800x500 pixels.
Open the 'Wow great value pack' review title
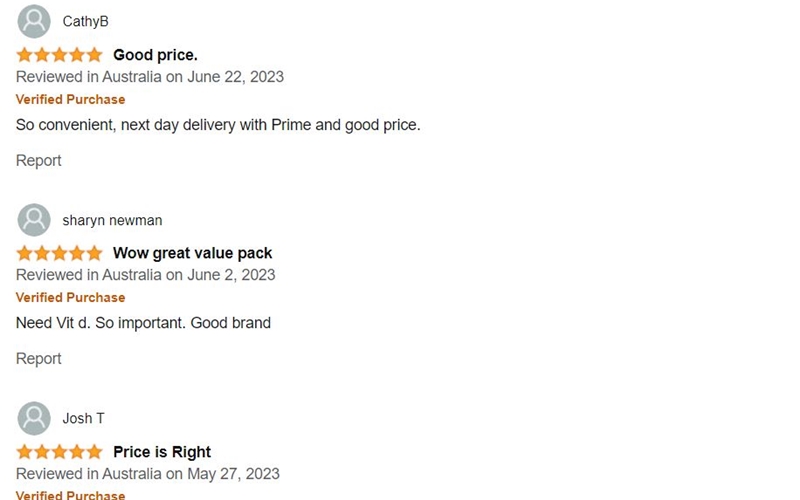pos(192,253)
